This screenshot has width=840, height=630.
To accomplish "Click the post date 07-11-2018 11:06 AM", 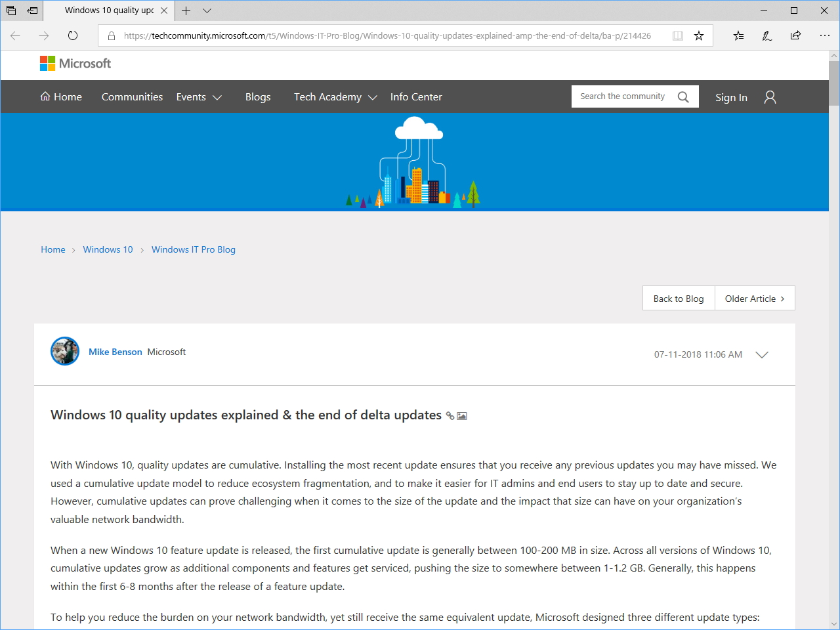I will pyautogui.click(x=698, y=354).
